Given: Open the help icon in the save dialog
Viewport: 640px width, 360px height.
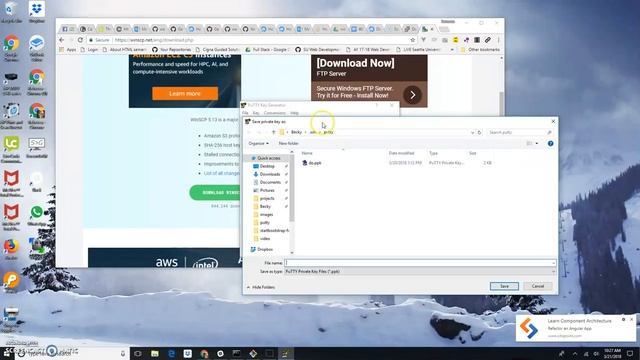Looking at the screenshot, I should pyautogui.click(x=550, y=144).
